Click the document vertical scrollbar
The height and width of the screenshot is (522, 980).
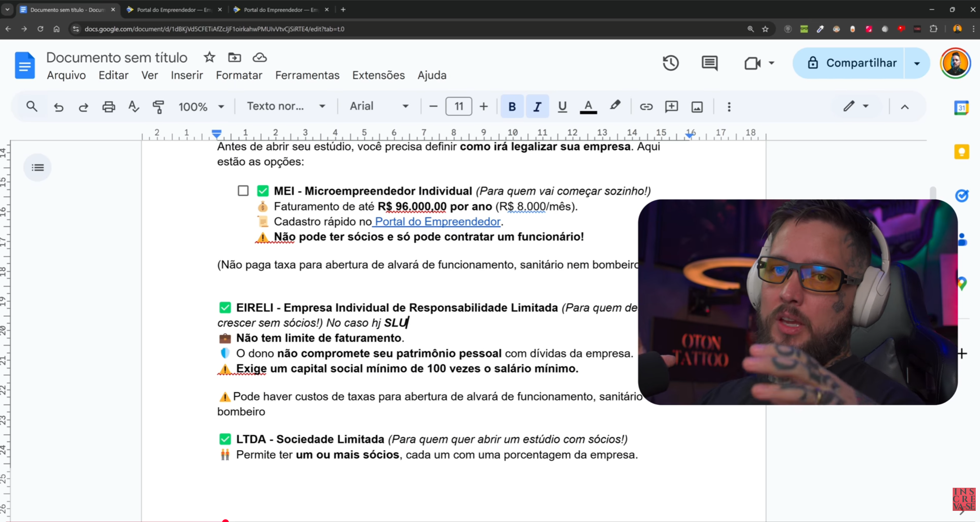click(933, 193)
